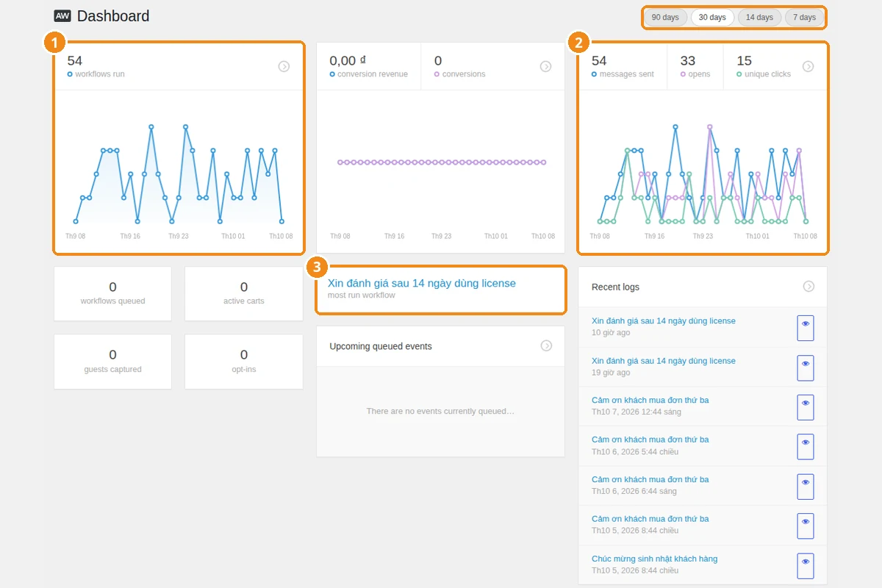This screenshot has height=588, width=882.
Task: Click the "Upcoming queued events" heading
Action: coord(381,346)
